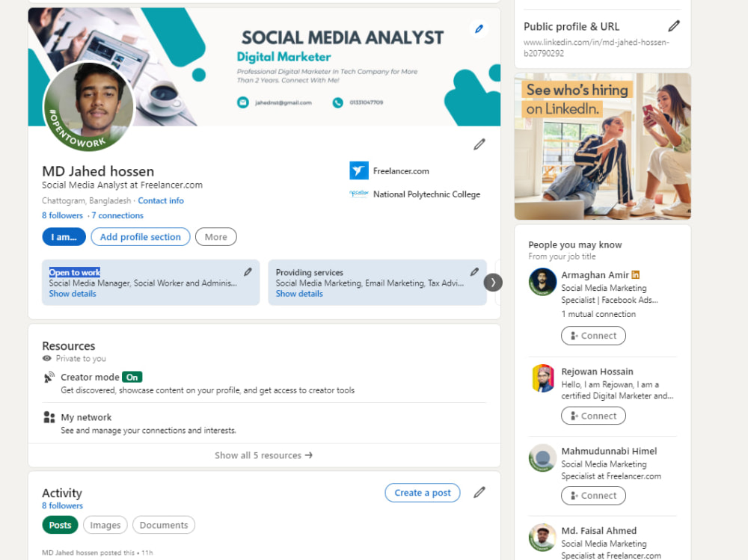Viewport: 748px width, 560px height.
Task: Click the Providing services heading
Action: (309, 272)
